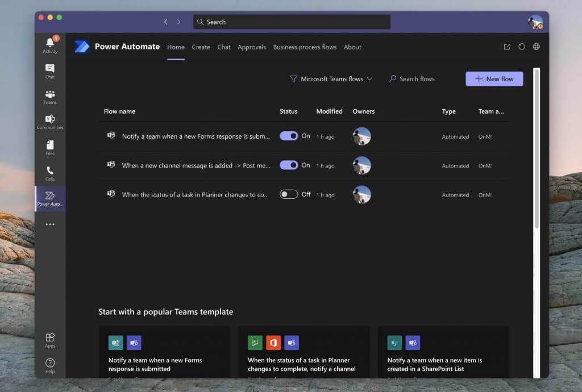Click owner avatar of Planner task flow
Image resolution: width=582 pixels, height=392 pixels.
tap(361, 194)
